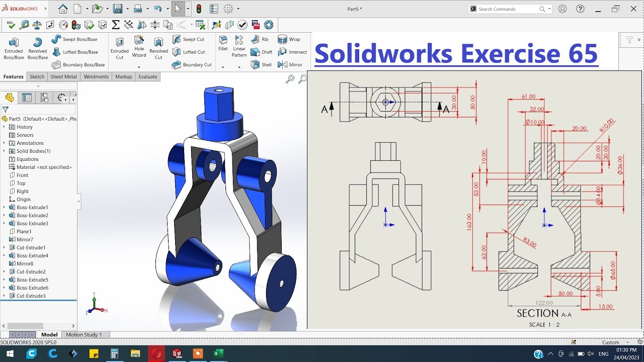Click the Extruded Cut tool
Viewport: 644px width, 362px height.
120,48
